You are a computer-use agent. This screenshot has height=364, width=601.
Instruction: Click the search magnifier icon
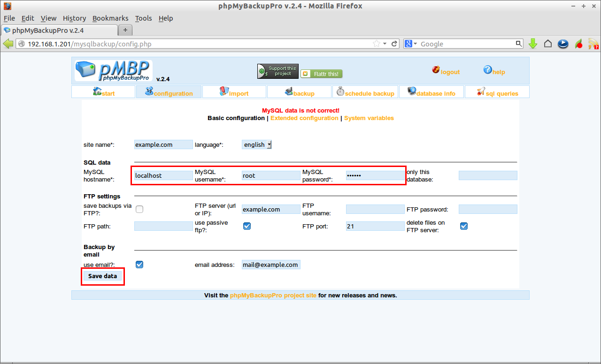[x=519, y=44]
